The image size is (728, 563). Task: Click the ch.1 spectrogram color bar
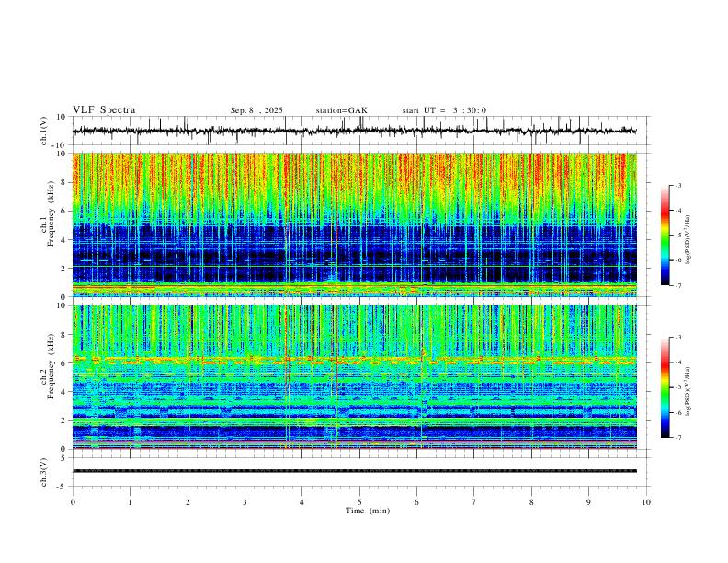[665, 236]
